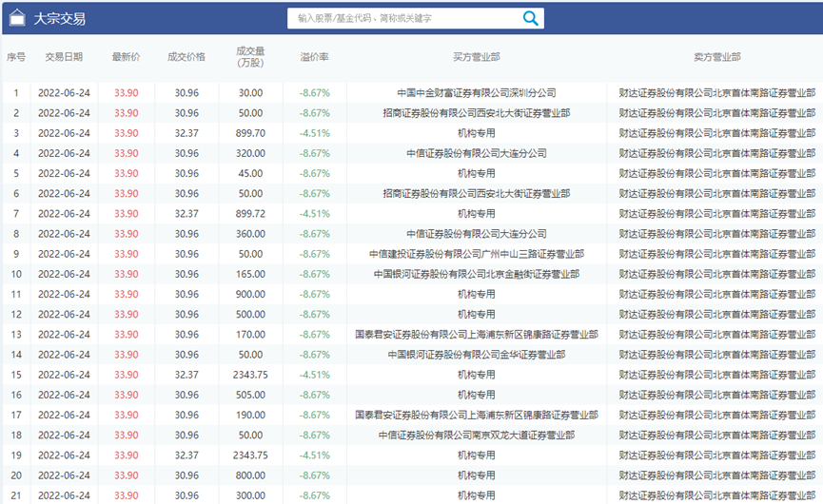Select buyer 国泰君安 上海浦东新区锦康路 in row 13

(477, 335)
